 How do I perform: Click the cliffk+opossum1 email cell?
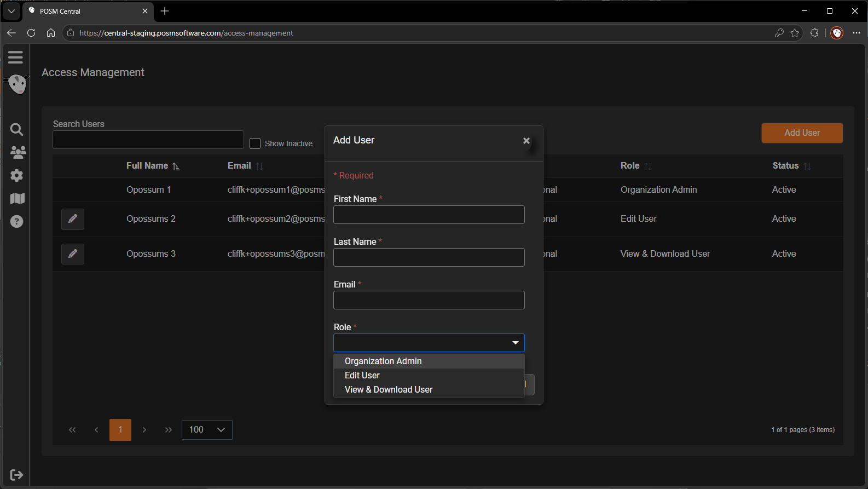[276, 190]
